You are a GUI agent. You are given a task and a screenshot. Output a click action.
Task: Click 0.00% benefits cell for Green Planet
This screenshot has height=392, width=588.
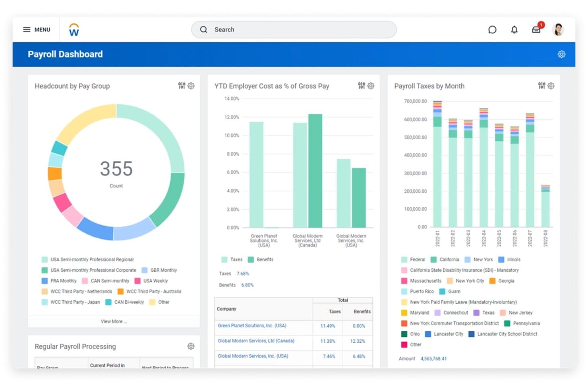point(359,326)
